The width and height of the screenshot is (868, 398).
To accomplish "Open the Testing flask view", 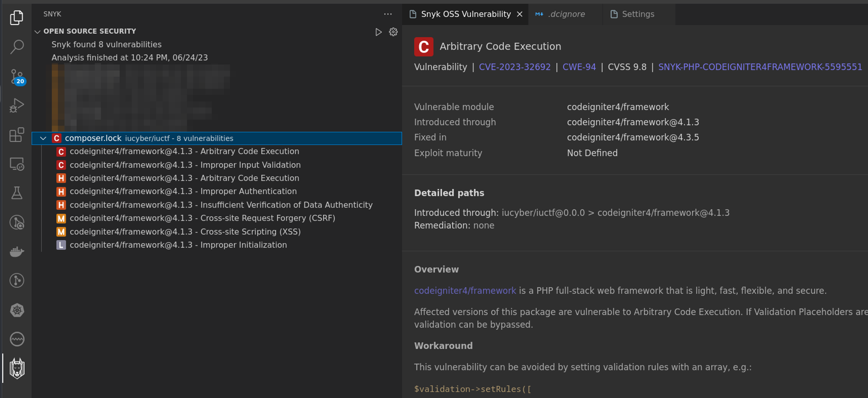I will click(x=16, y=193).
